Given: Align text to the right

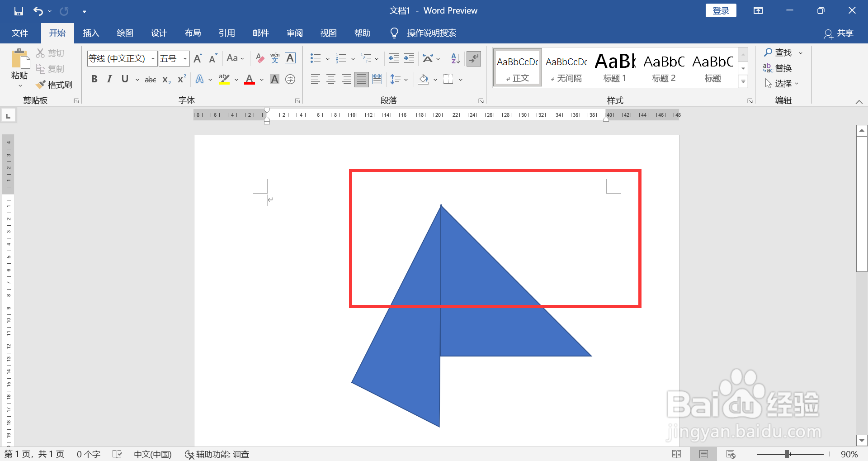Looking at the screenshot, I should (x=346, y=80).
